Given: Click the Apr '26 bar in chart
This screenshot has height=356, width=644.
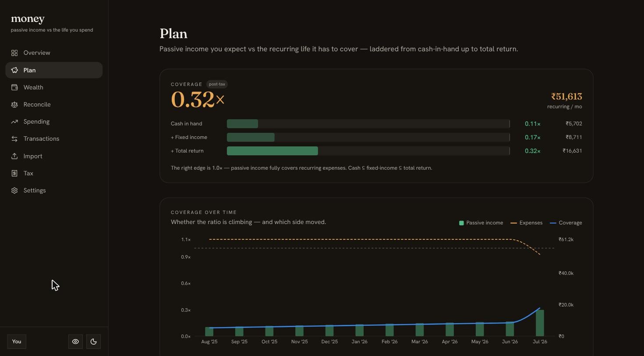Looking at the screenshot, I should [450, 329].
